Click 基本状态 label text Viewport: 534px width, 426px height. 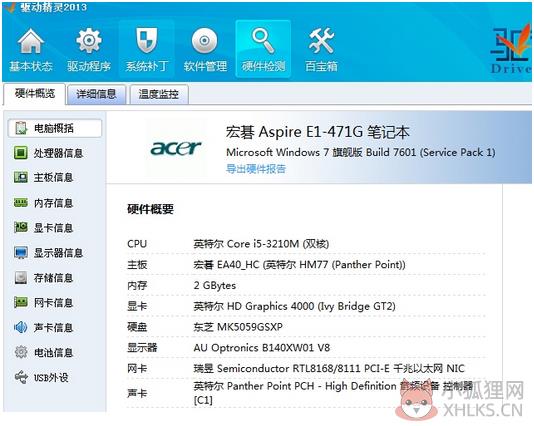pyautogui.click(x=31, y=66)
